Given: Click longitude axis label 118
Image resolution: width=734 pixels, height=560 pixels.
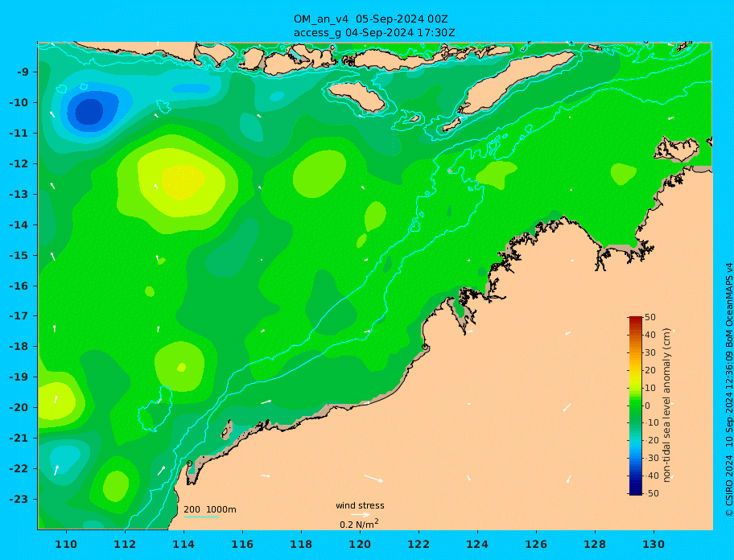Looking at the screenshot, I should (x=301, y=544).
